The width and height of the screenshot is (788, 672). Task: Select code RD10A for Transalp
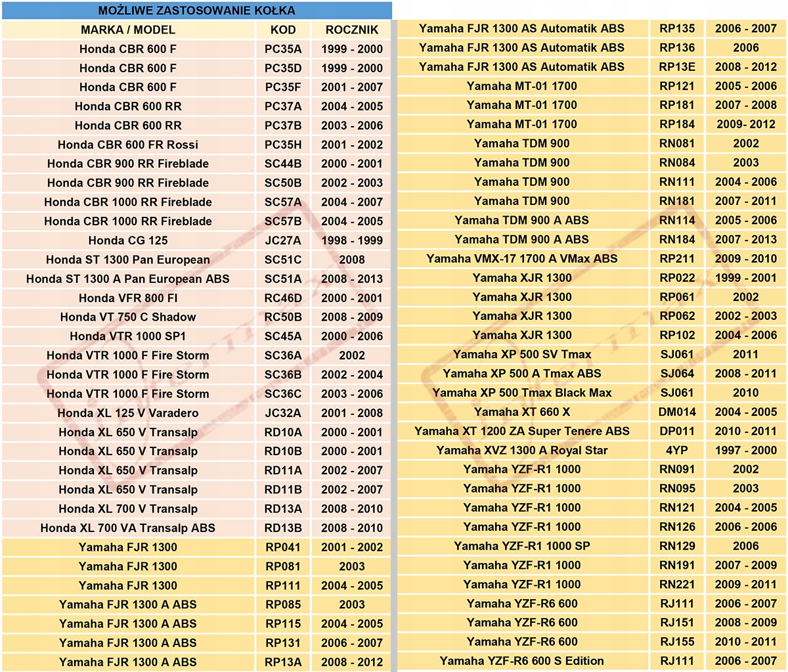click(x=283, y=432)
